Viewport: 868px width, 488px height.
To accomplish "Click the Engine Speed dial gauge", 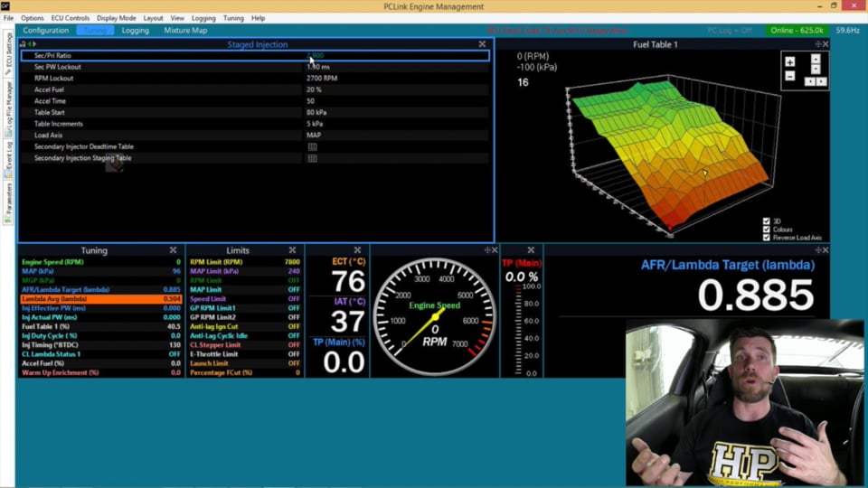I will pos(435,316).
